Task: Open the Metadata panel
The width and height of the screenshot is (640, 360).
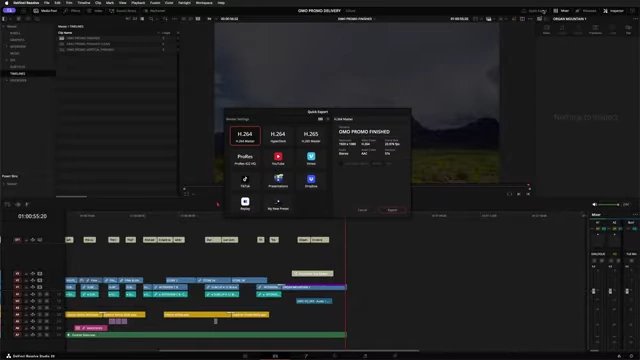Action: (x=586, y=11)
